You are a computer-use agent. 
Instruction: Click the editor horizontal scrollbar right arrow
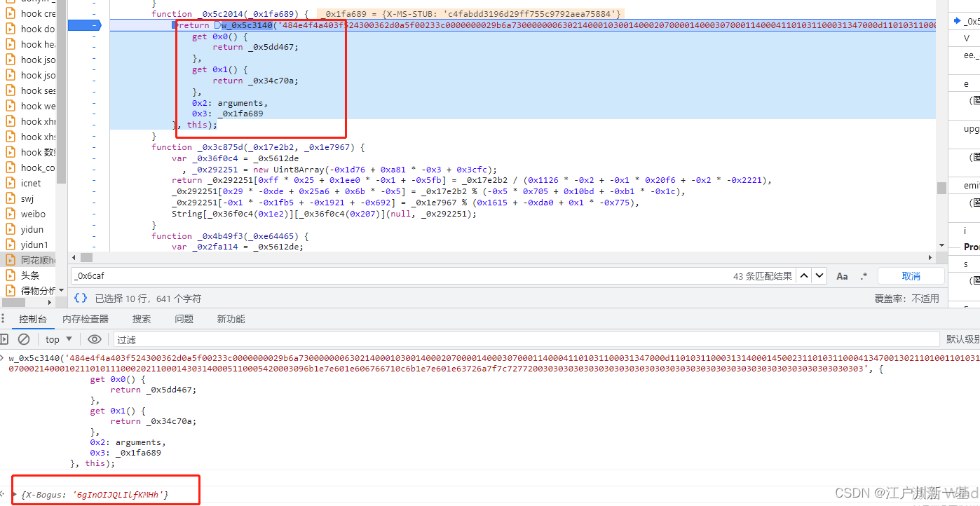[x=930, y=257]
